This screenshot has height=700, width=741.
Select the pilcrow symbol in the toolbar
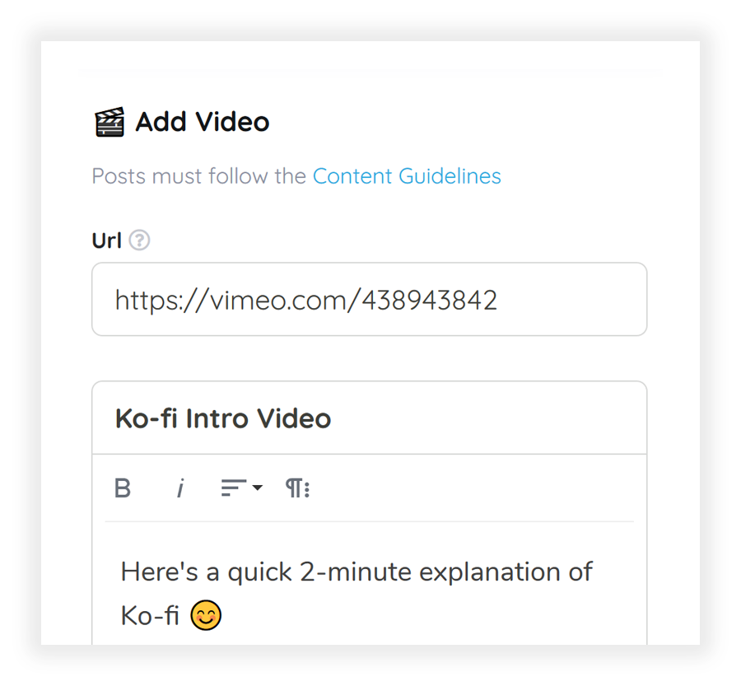point(294,488)
